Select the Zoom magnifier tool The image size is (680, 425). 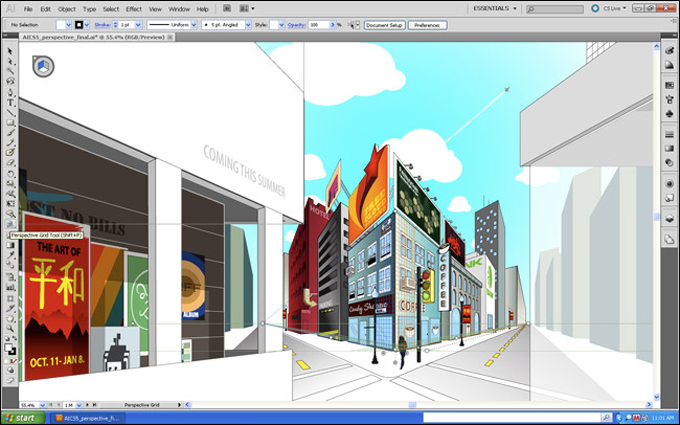coord(10,329)
